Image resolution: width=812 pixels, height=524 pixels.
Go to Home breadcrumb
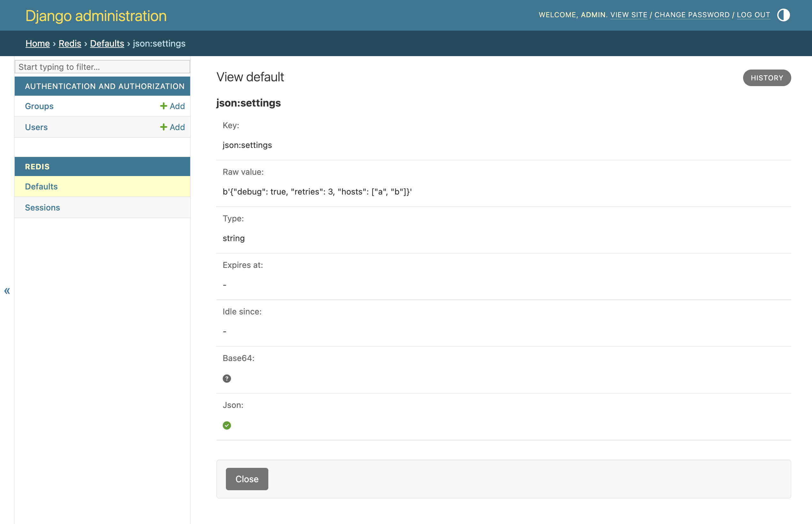pos(38,43)
